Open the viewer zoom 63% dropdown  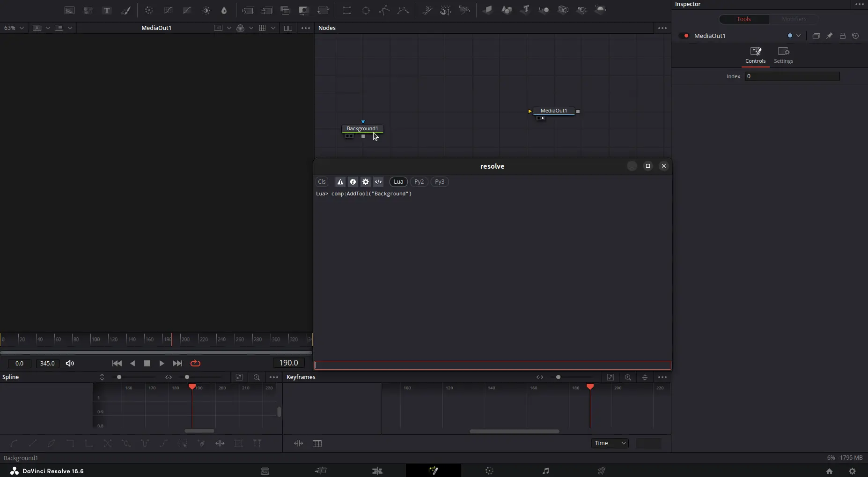tap(14, 28)
